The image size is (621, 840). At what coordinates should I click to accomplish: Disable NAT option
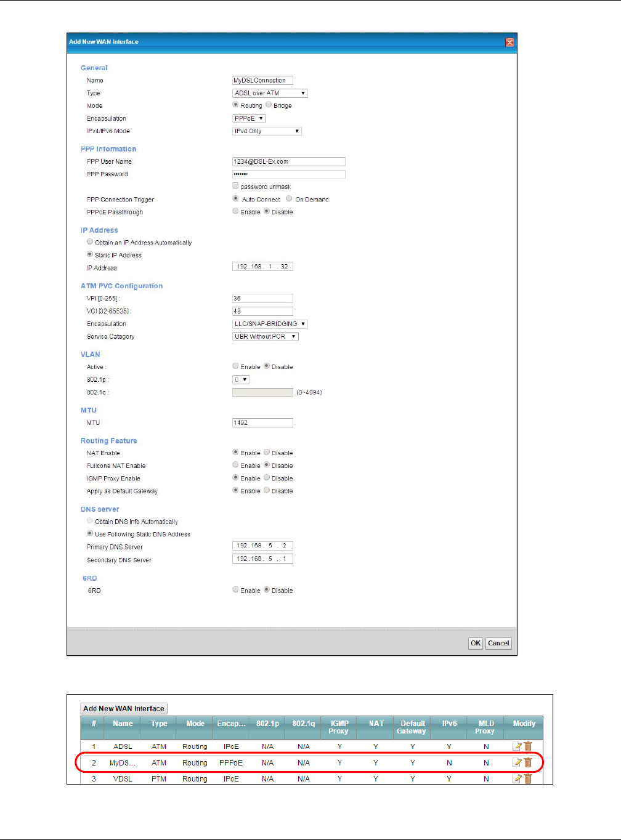(267, 452)
